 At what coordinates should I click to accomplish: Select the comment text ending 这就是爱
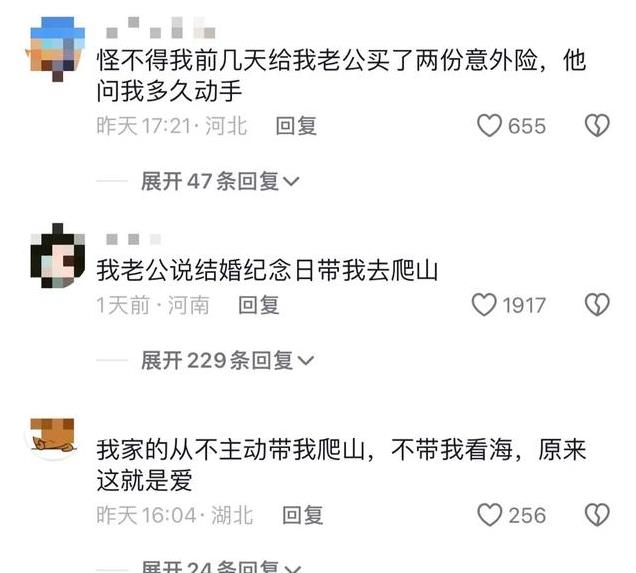341,465
